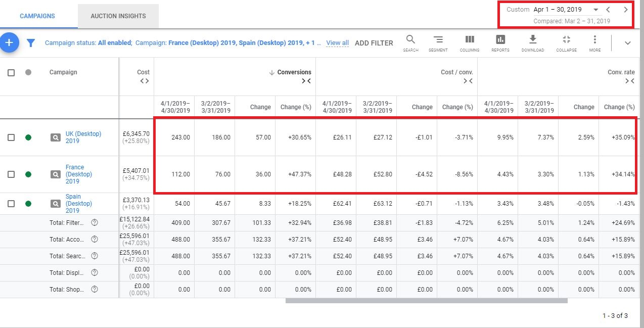Select the UK (Desktop) 2019 row checkbox
644x328 pixels.
(11, 137)
